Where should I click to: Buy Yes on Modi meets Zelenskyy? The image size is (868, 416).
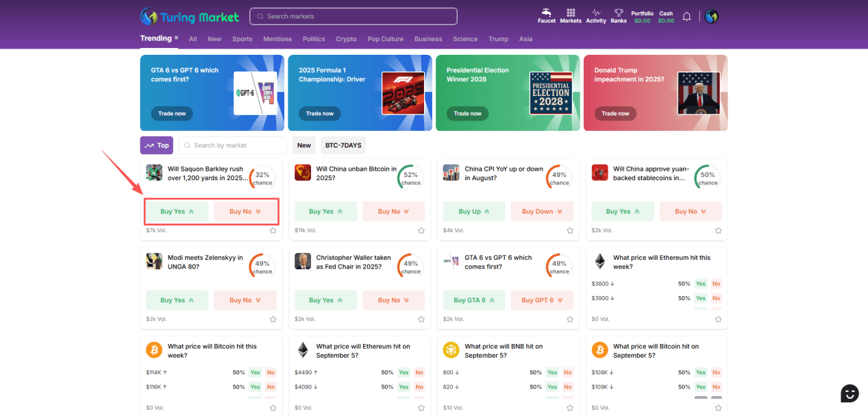pyautogui.click(x=177, y=300)
